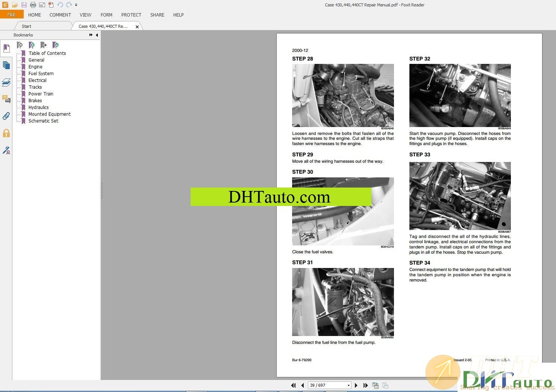
Task: Click the set bookmark destination arrow icon
Action: coord(44,45)
